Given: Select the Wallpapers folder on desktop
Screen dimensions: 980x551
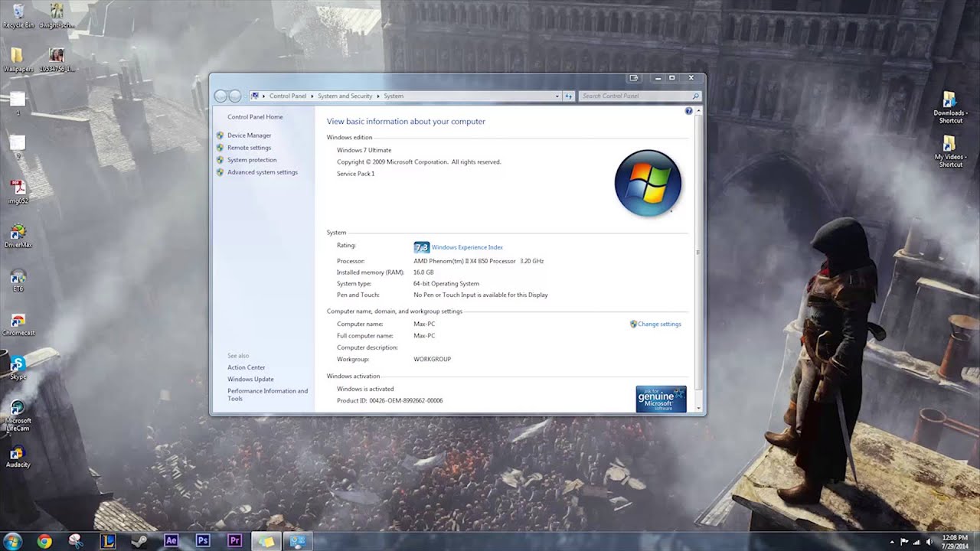Looking at the screenshot, I should click(17, 60).
